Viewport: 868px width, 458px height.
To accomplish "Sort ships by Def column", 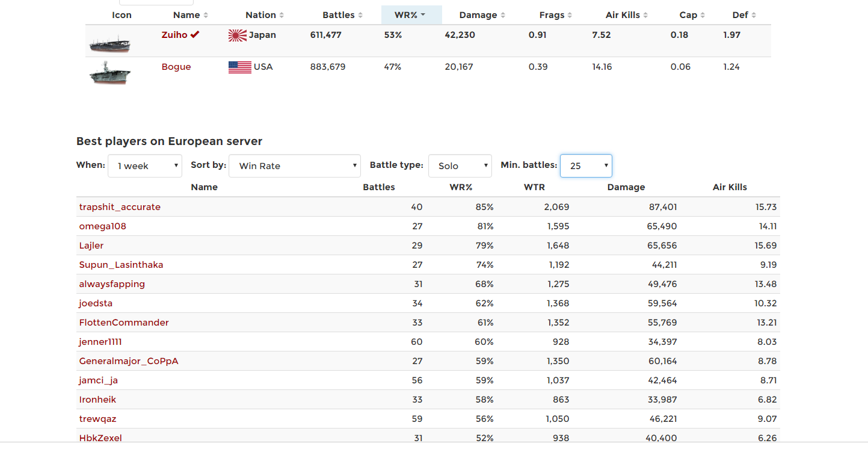I will [745, 15].
